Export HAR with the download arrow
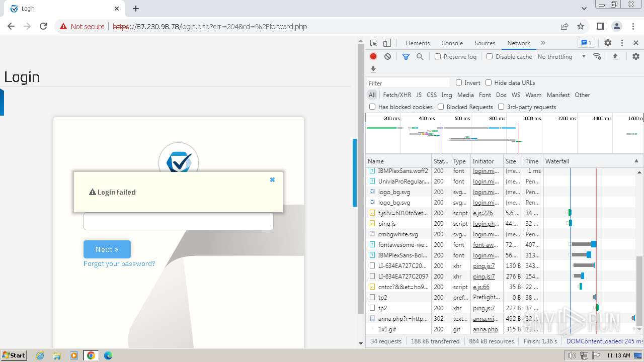Viewport: 644px width, 362px height. point(373,69)
